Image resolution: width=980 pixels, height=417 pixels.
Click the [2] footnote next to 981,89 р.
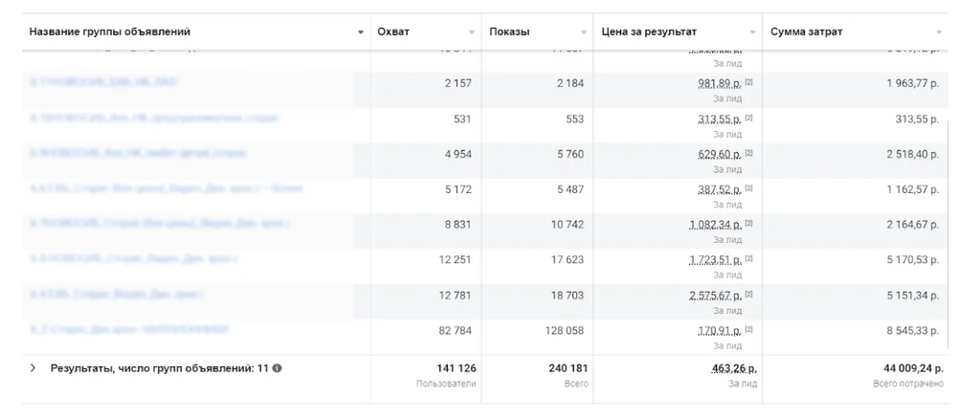pos(748,82)
